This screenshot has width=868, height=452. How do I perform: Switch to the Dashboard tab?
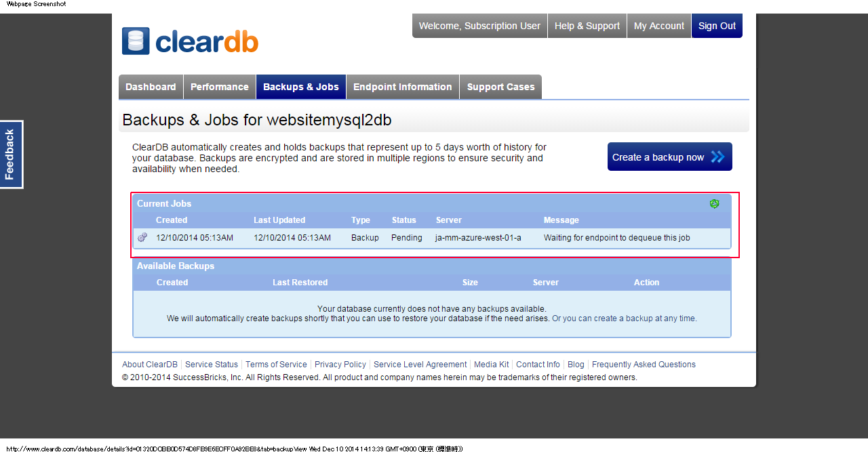[151, 87]
